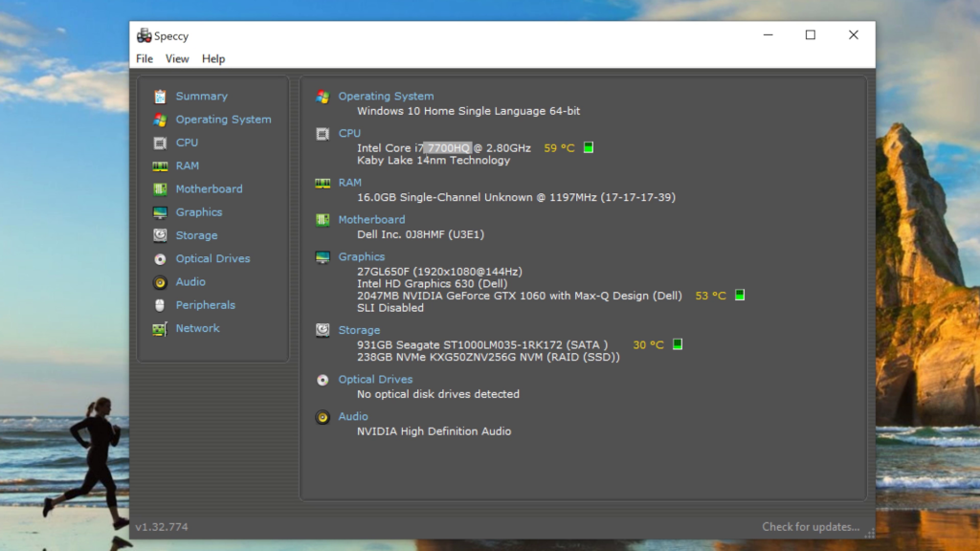
Task: Click the Storage heading link in main panel
Action: click(x=359, y=330)
